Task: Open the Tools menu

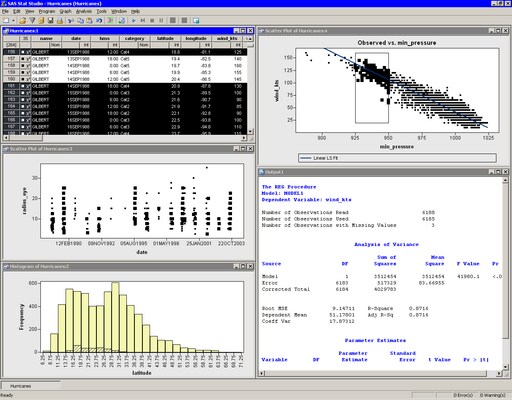Action: pos(101,11)
